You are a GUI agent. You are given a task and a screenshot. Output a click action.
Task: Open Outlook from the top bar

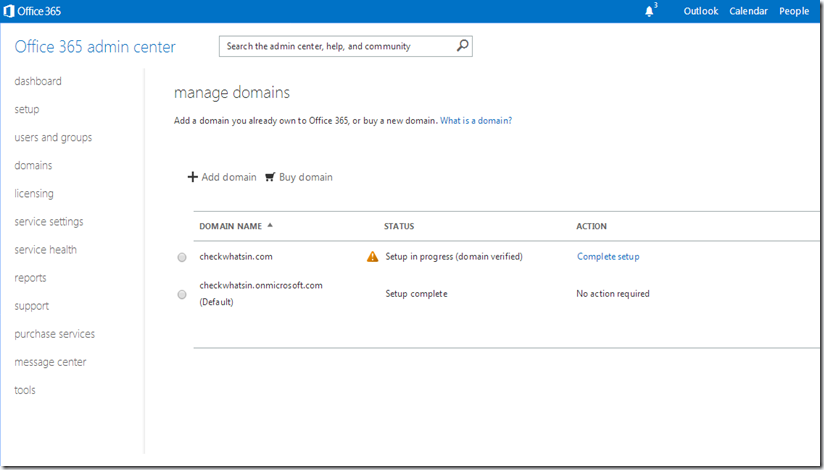pos(701,11)
